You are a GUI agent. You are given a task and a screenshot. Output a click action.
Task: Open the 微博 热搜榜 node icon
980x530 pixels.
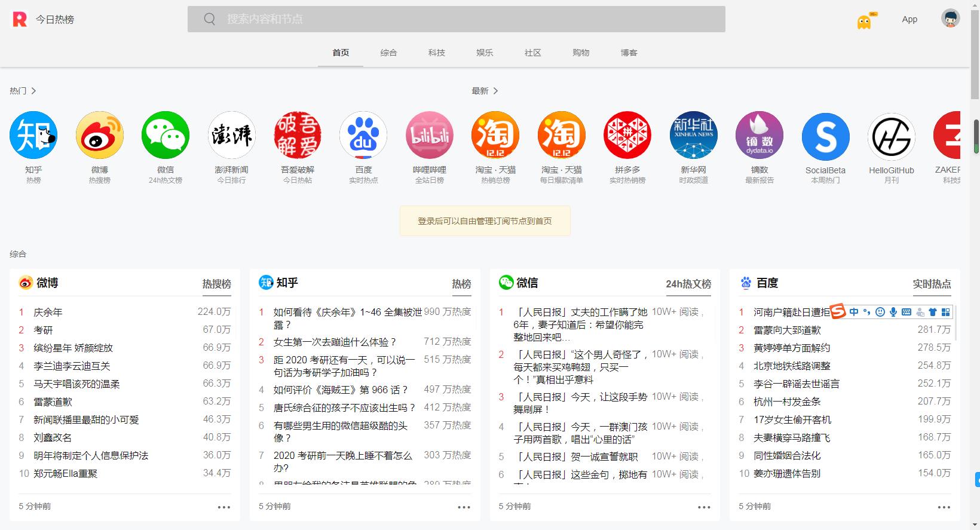tap(100, 135)
